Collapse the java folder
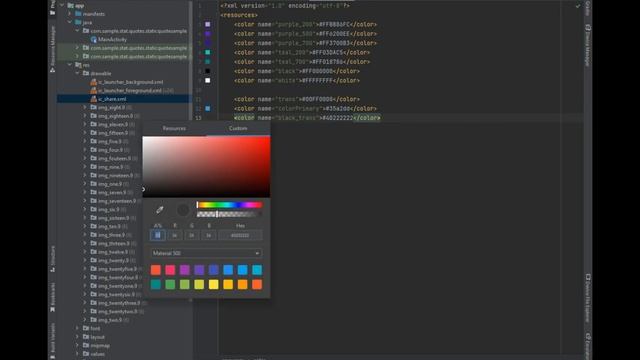This screenshot has width=640, height=360. click(x=70, y=22)
